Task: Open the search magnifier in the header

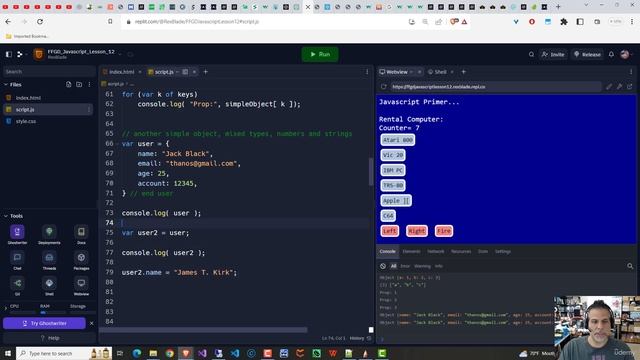Action: click(x=531, y=54)
